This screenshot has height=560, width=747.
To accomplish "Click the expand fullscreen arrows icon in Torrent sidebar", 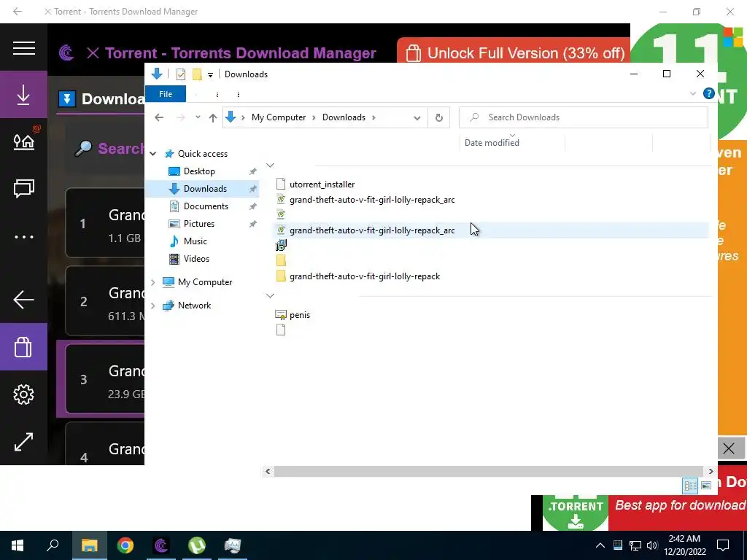I will tap(23, 442).
